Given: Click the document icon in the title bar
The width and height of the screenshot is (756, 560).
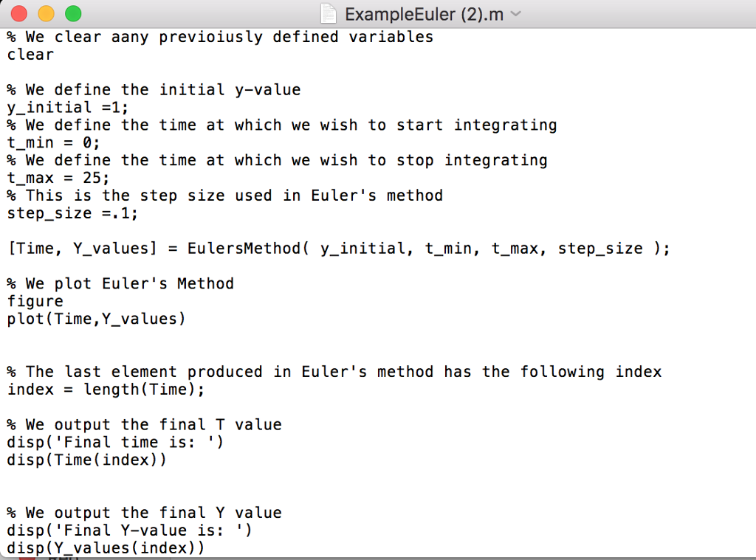Looking at the screenshot, I should click(328, 13).
